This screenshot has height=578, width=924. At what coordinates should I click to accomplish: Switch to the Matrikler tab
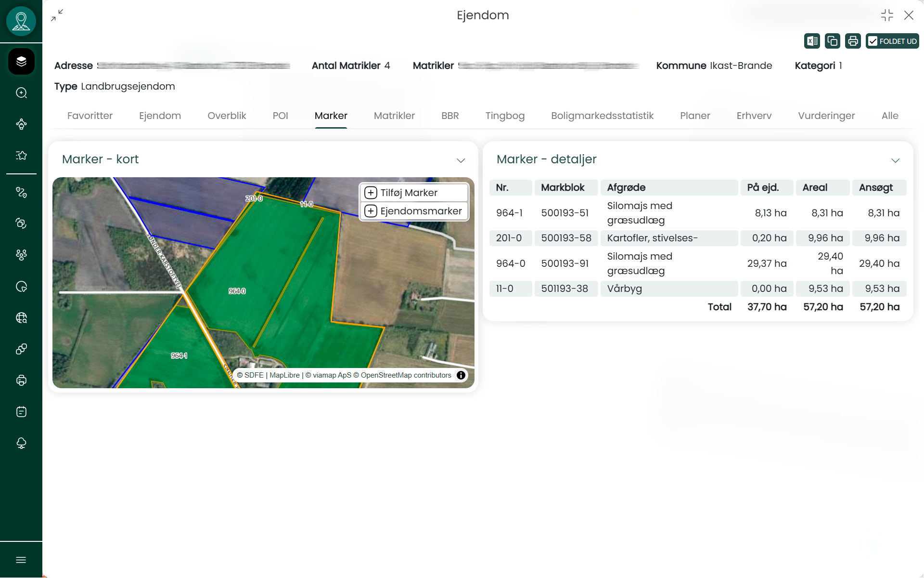(x=394, y=116)
